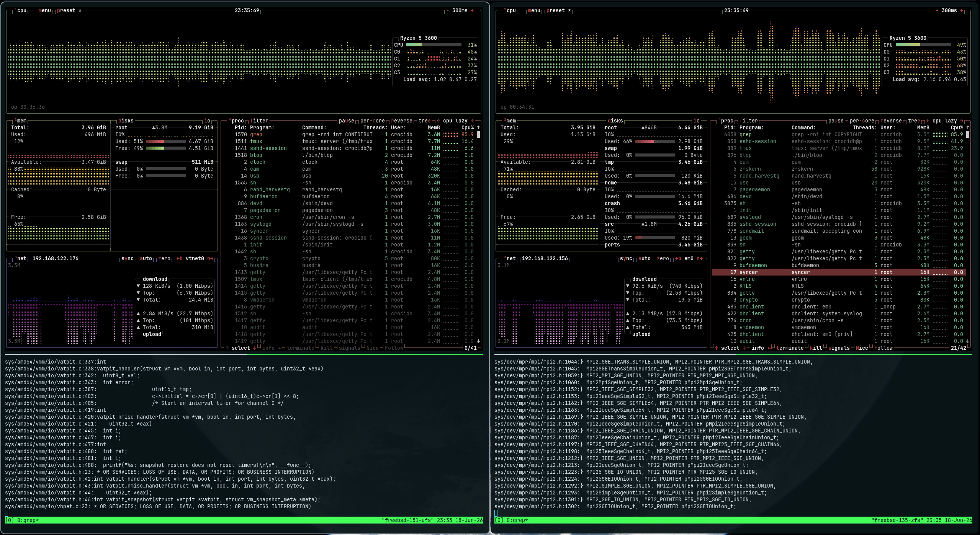Image resolution: width=980 pixels, height=535 pixels.
Task: Increase the 300ms update interval in the right btop pane
Action: tap(962, 11)
